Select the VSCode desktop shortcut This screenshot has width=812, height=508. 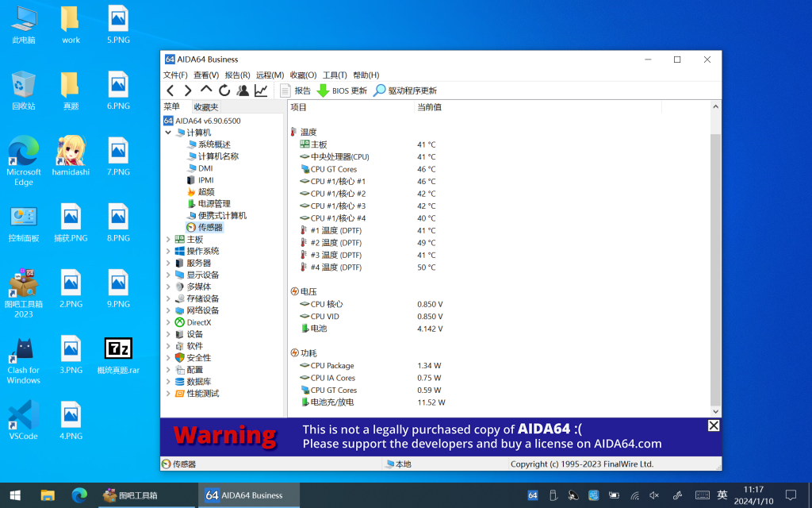click(23, 421)
